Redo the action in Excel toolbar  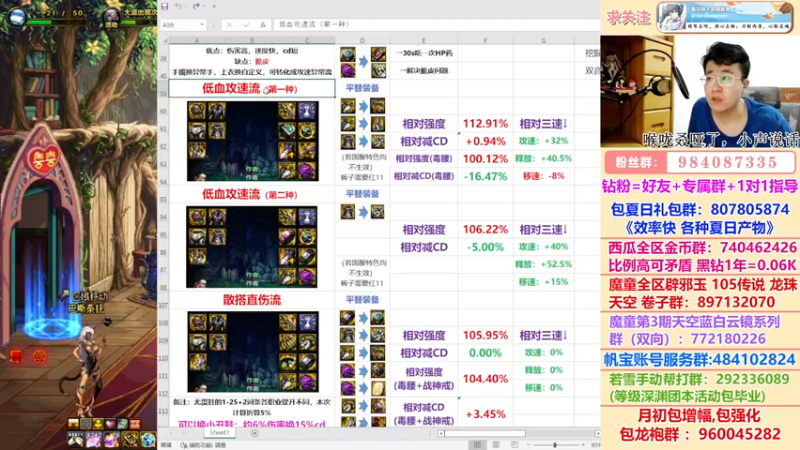pyautogui.click(x=195, y=7)
